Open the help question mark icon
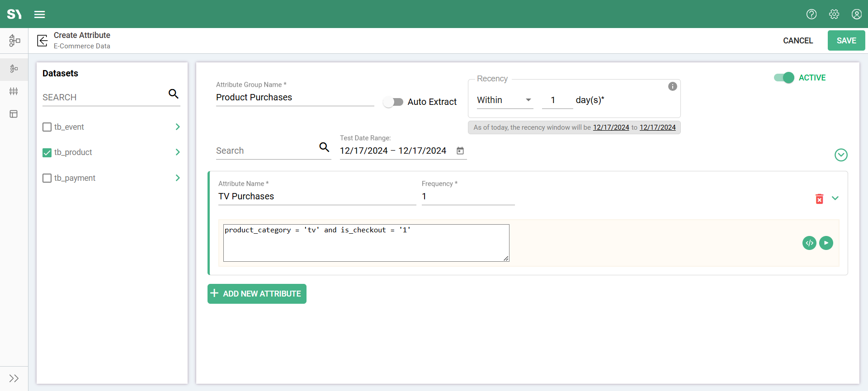Image resolution: width=868 pixels, height=391 pixels. click(811, 14)
